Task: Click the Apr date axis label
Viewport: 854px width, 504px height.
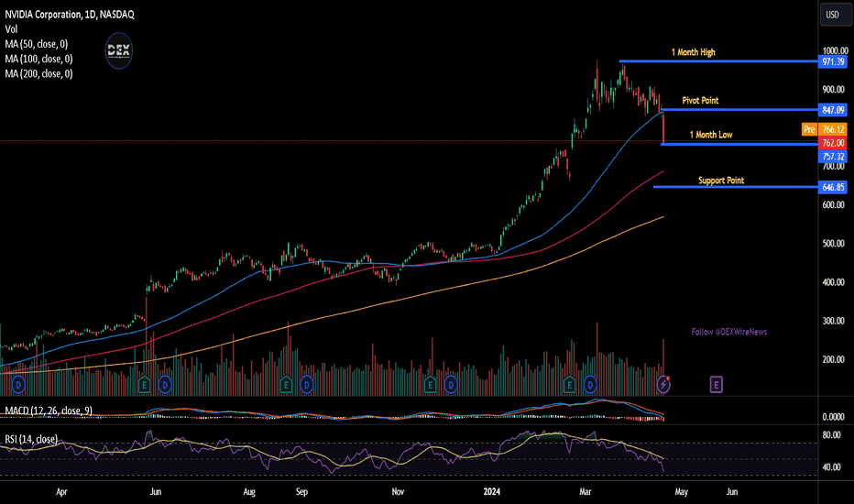Action: [61, 492]
